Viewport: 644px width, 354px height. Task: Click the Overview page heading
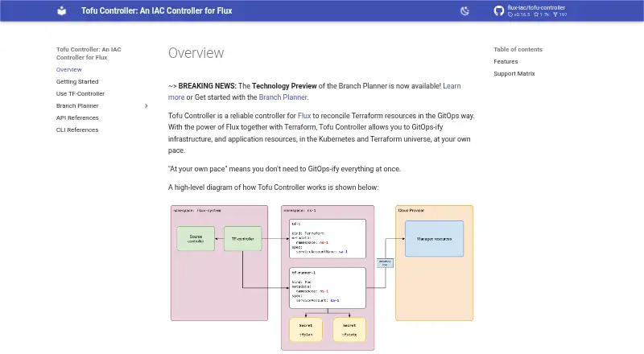coord(196,53)
